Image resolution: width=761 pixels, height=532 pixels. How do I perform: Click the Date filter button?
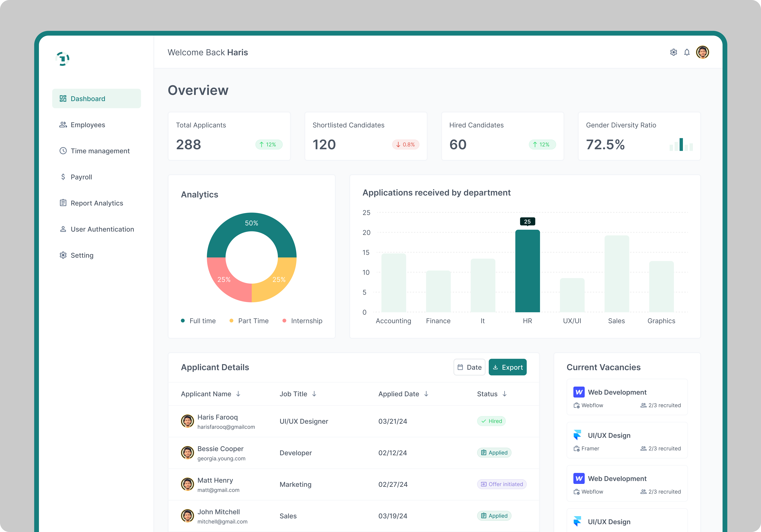pyautogui.click(x=469, y=367)
